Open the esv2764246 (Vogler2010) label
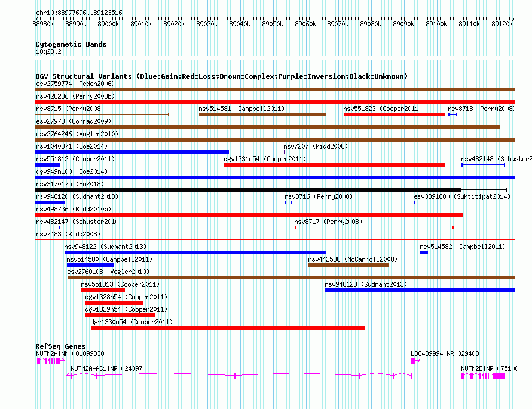Screen dimensions: 532x409 (x=77, y=134)
